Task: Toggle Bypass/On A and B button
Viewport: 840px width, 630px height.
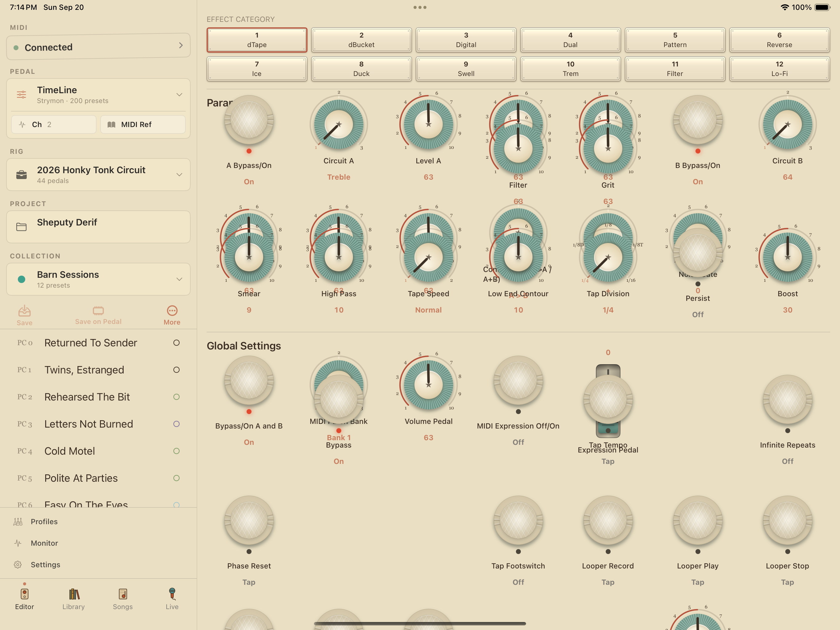Action: [249, 380]
